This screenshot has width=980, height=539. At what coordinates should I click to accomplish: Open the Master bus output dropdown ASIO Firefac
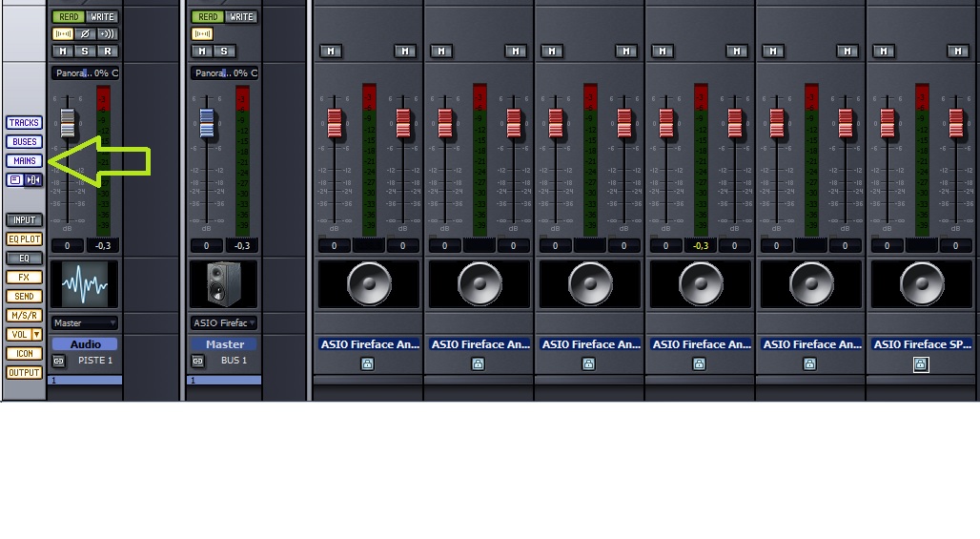(x=224, y=323)
